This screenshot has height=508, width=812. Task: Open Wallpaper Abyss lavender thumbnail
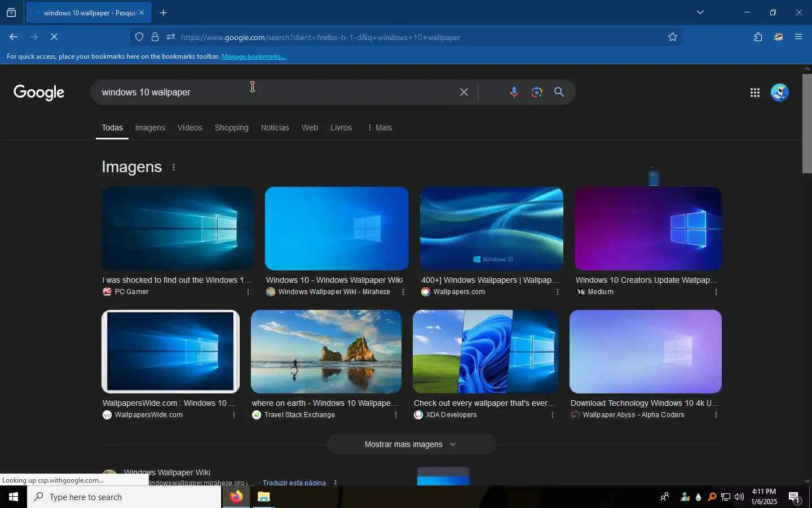coord(646,352)
